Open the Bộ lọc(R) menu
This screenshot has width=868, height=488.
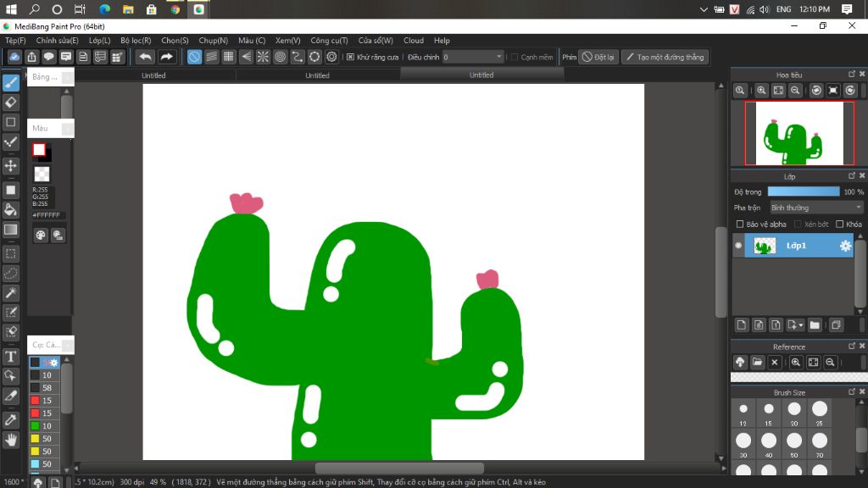pyautogui.click(x=136, y=41)
